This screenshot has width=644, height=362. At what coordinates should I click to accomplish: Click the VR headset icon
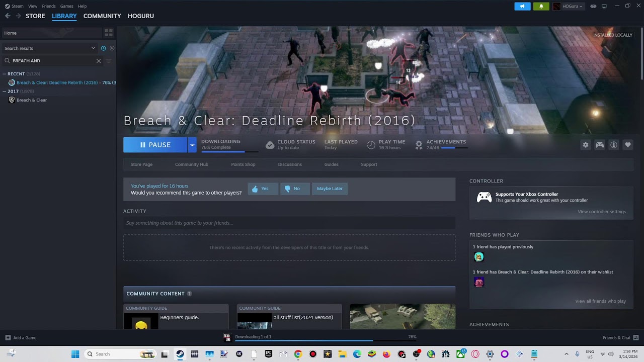pos(593,6)
